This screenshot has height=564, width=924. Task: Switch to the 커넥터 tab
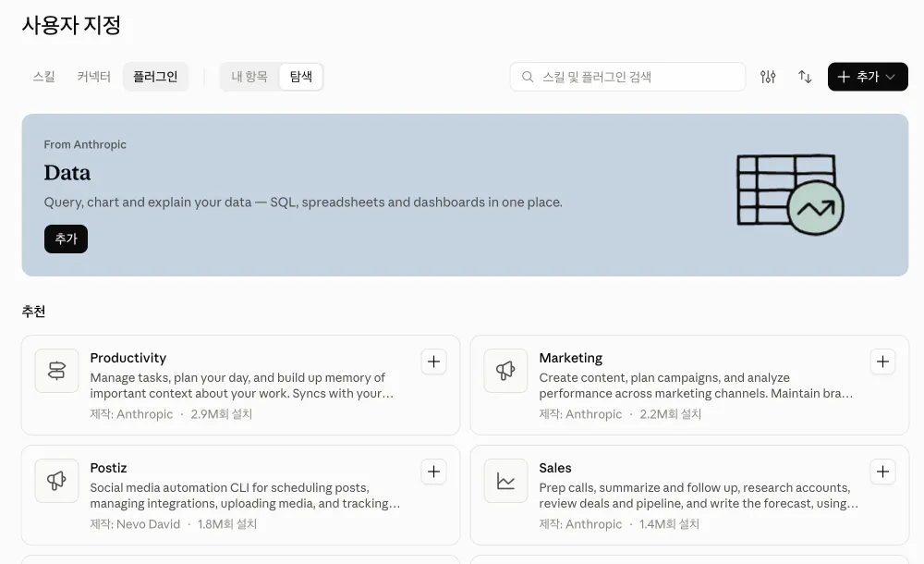[x=93, y=77]
